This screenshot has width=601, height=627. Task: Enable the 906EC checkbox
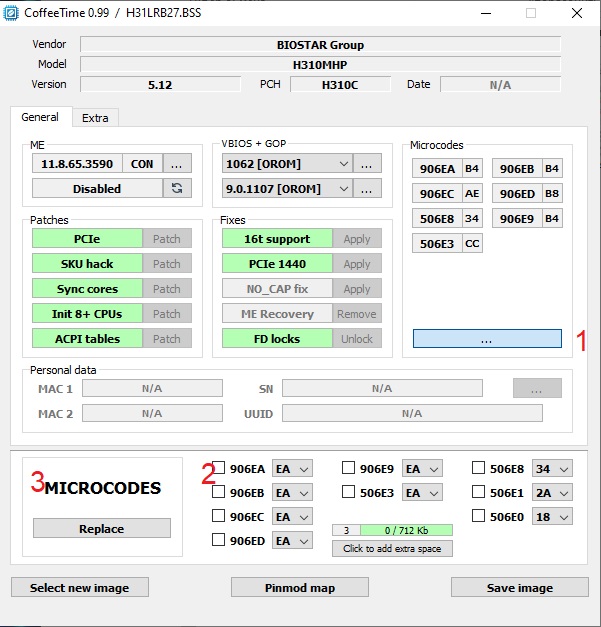tap(218, 516)
